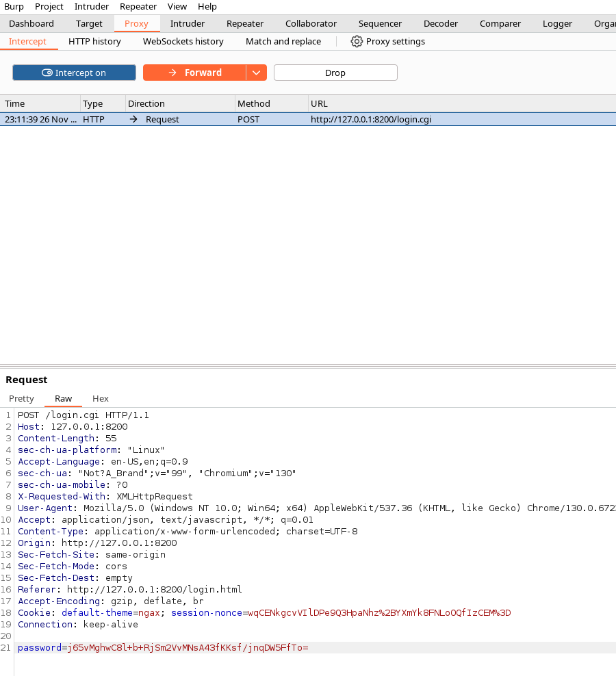
Task: Forward the intercepted request
Action: click(x=194, y=73)
